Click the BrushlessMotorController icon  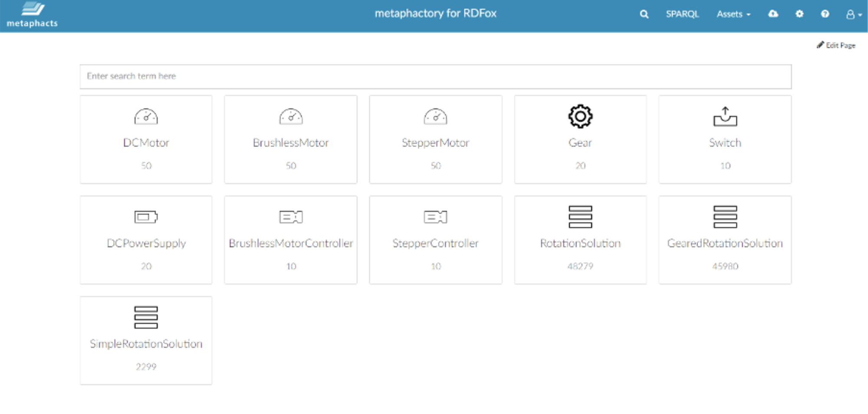[291, 217]
